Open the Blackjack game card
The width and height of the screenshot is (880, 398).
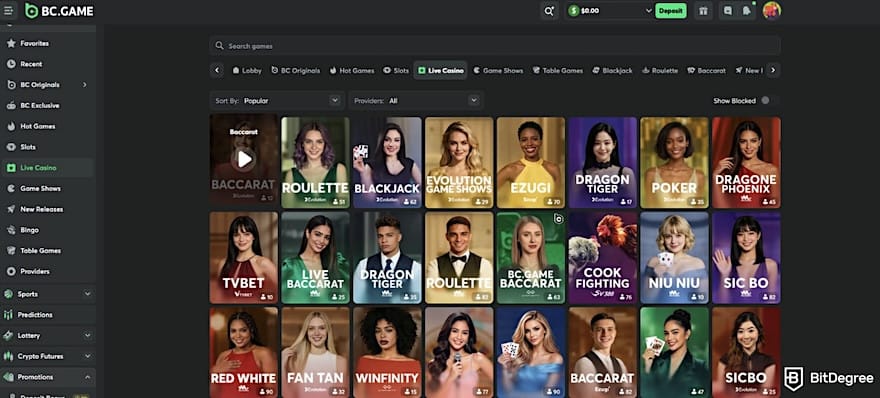[387, 162]
